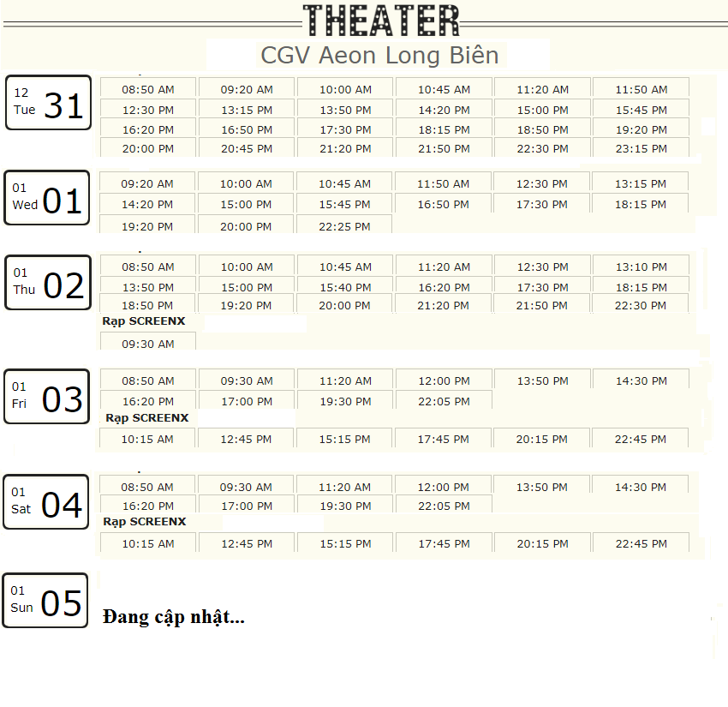This screenshot has height=707, width=728.
Task: Pick the 18:15 PM slot on Wednesday 01
Action: tap(641, 203)
